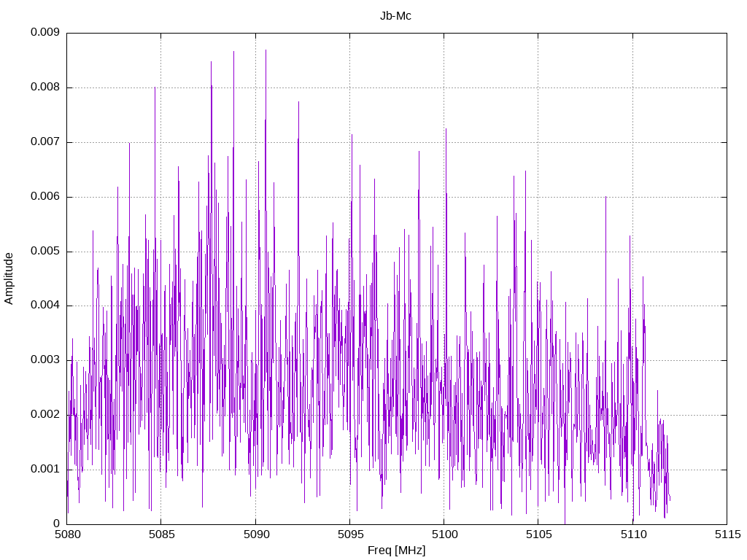
Task: Click the y-axis tick value 0.005
Action: (x=45, y=251)
